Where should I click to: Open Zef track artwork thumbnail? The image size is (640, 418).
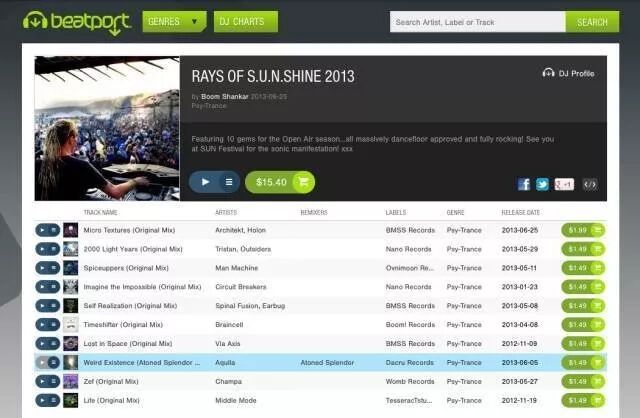click(71, 381)
